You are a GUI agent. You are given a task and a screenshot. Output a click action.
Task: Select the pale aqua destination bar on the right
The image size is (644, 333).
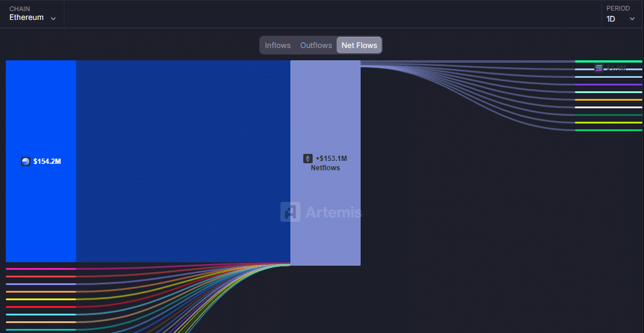[x=608, y=92]
